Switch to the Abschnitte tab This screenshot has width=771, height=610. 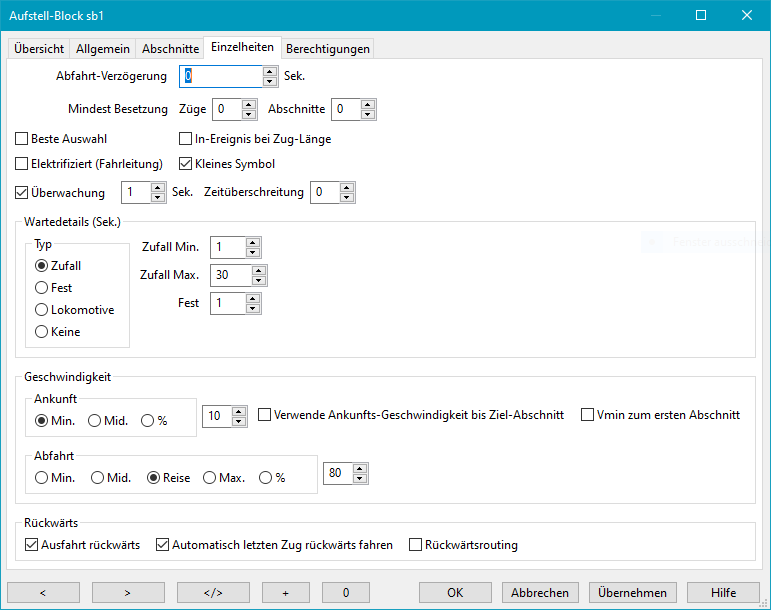coord(170,48)
